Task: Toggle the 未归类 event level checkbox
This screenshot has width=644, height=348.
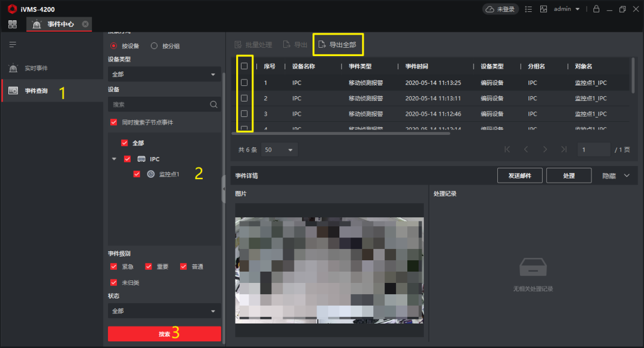Action: point(114,282)
